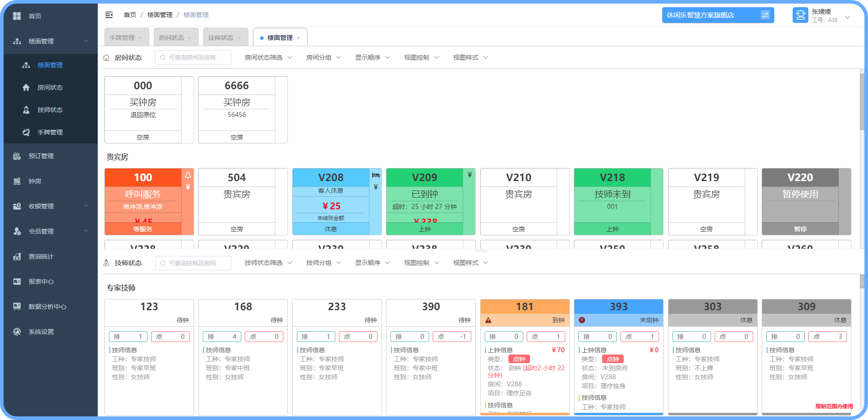Viewport: 868px width, 420px height.
Task: Open 查询统计 in the sidebar
Action: (x=50, y=256)
